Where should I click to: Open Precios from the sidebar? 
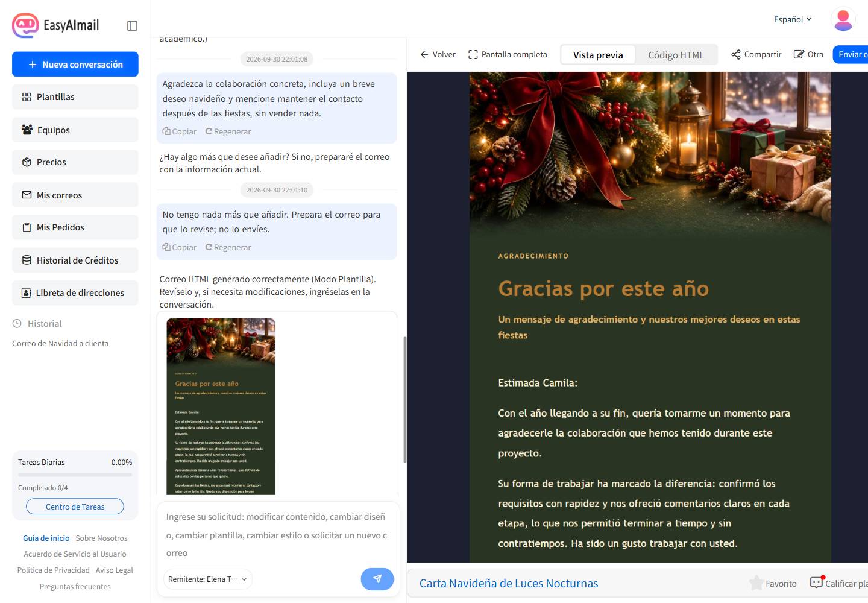[x=75, y=162]
